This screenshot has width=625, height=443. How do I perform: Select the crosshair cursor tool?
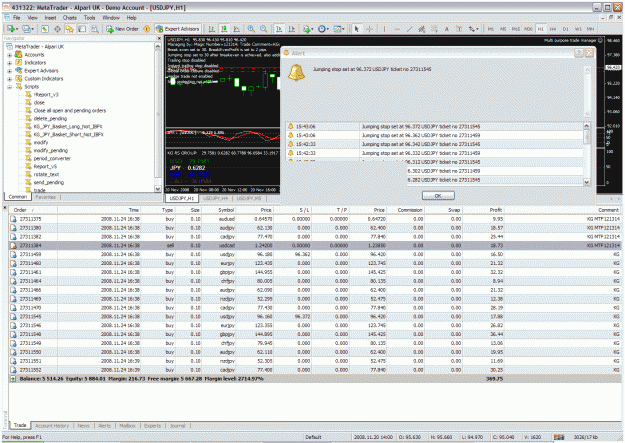[x=369, y=29]
